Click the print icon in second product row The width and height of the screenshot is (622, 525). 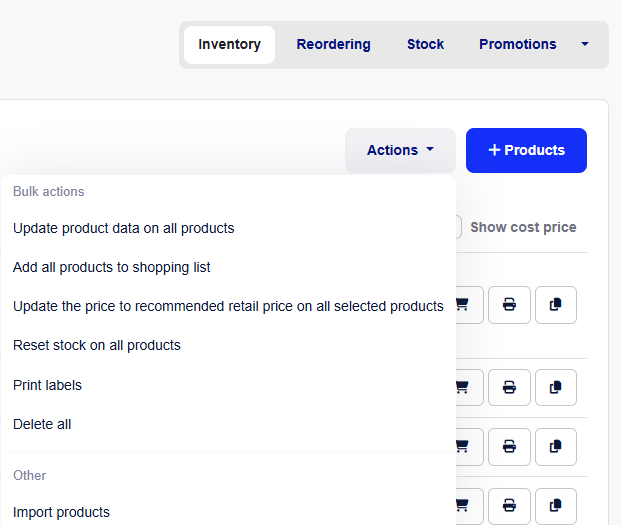click(x=509, y=387)
